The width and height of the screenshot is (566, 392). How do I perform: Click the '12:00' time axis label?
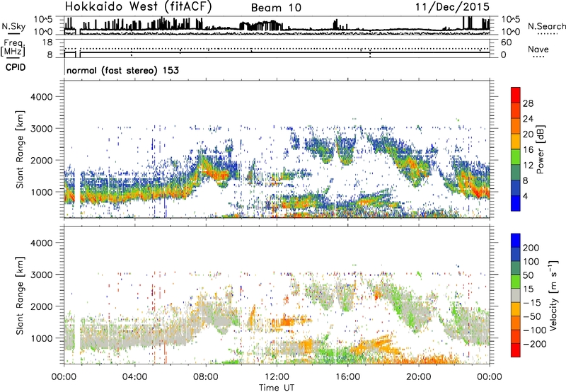pos(277,377)
